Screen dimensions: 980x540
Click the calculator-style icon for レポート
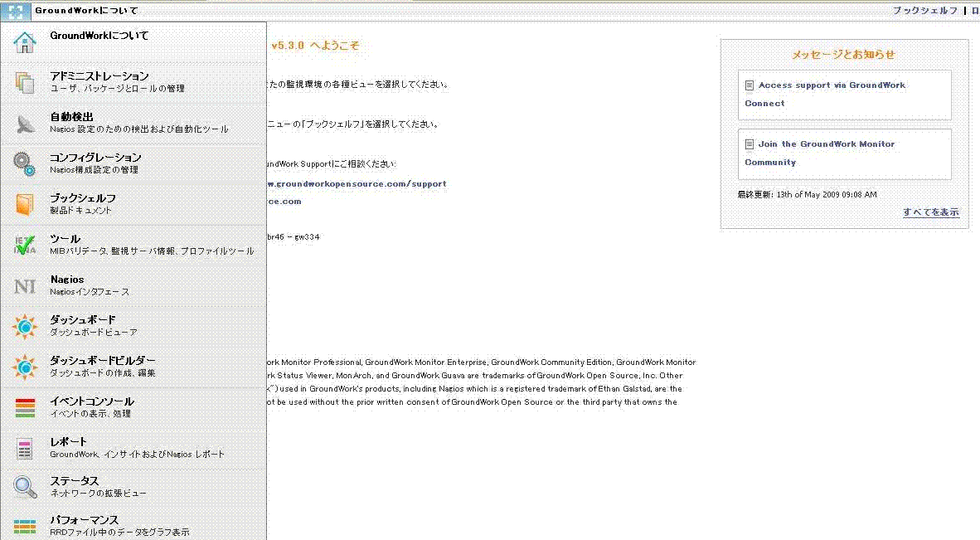(x=25, y=449)
